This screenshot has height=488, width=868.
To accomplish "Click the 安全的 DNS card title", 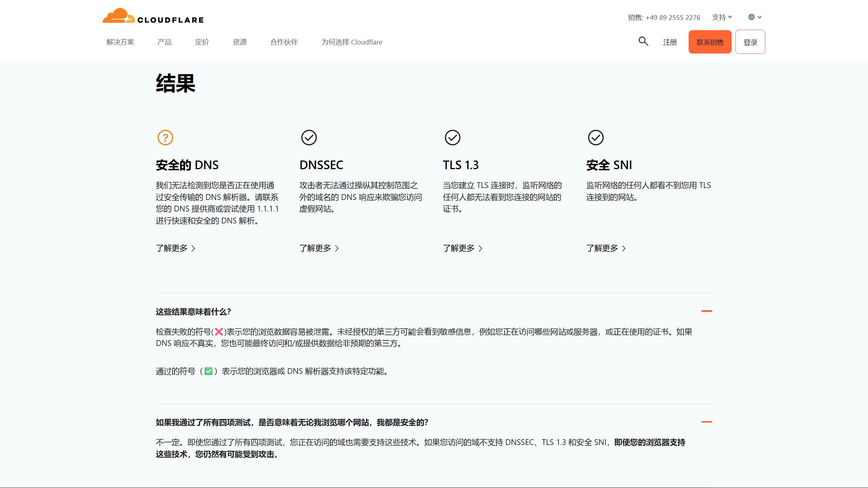I will coord(187,165).
